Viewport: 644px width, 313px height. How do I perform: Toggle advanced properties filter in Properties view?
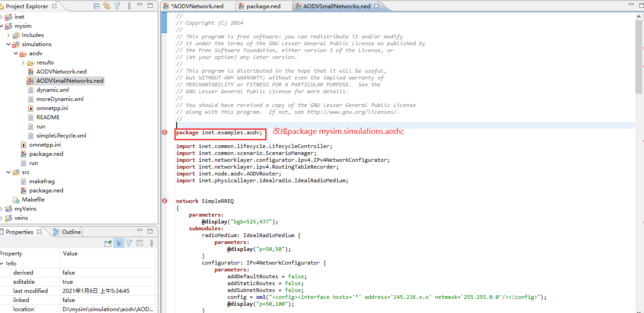pos(129,244)
